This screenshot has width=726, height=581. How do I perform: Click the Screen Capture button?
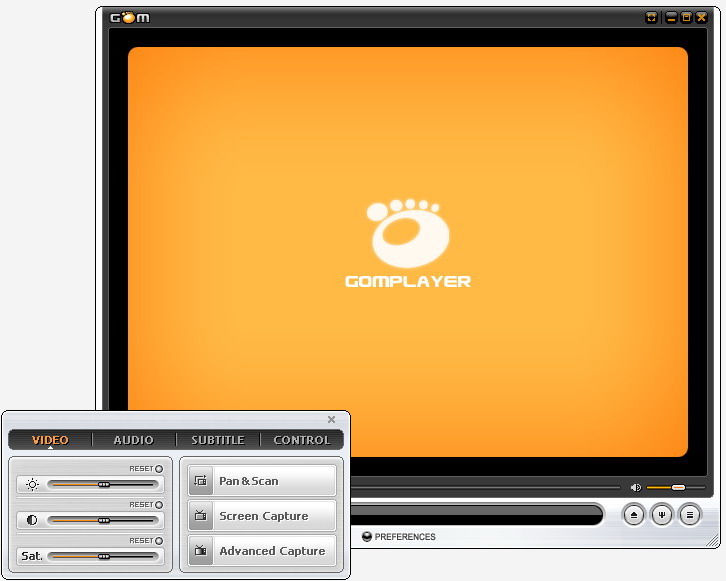click(x=262, y=516)
